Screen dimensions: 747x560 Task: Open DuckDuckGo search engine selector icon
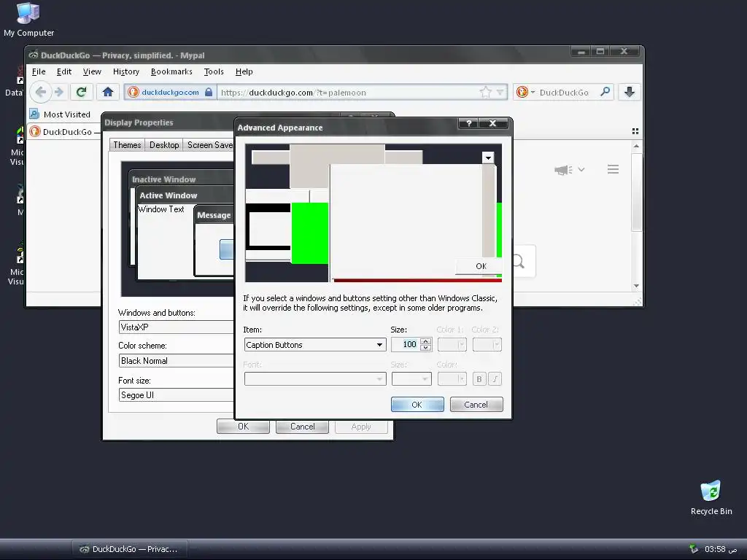point(525,92)
